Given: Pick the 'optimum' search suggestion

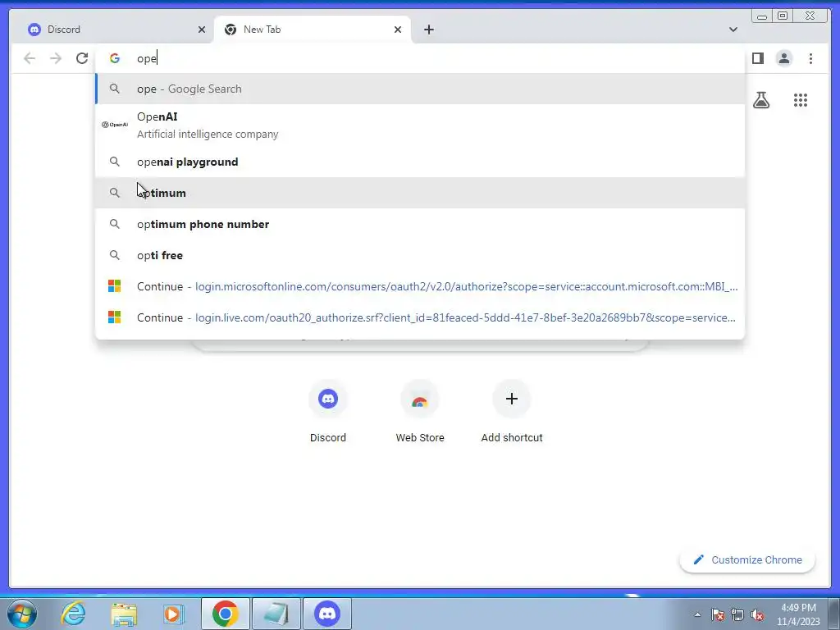Looking at the screenshot, I should pos(420,193).
